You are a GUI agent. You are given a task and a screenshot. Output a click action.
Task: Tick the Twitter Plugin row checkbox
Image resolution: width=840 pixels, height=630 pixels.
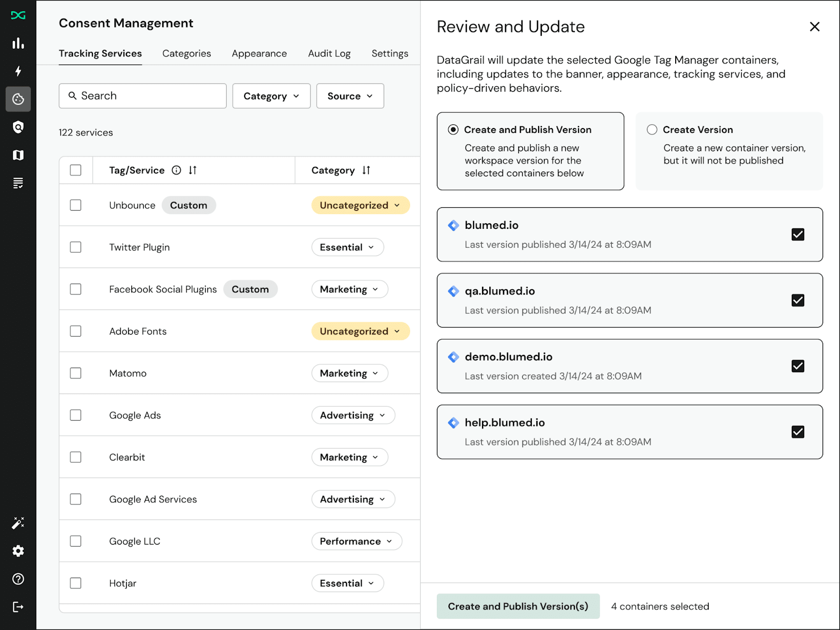(x=76, y=247)
